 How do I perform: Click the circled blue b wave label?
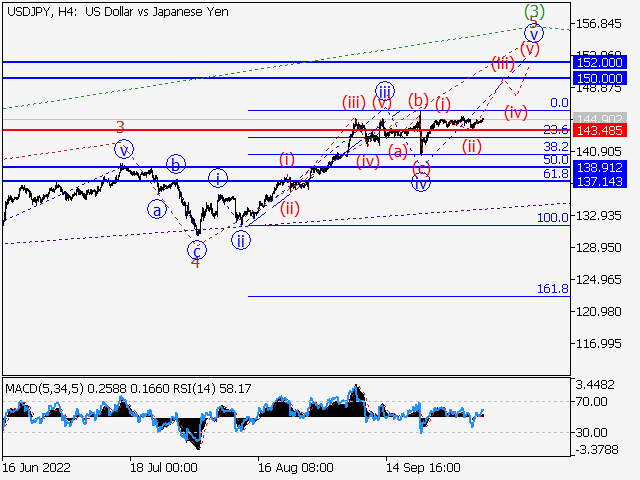point(176,165)
